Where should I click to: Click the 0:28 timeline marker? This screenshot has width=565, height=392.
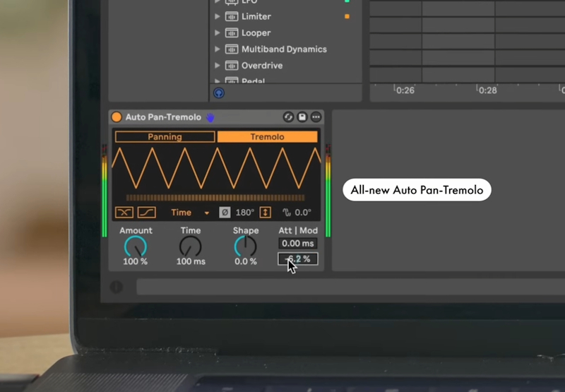point(487,90)
